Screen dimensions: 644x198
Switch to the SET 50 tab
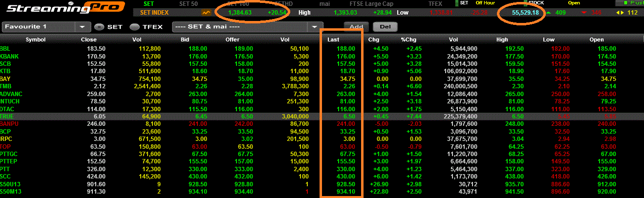188,3
